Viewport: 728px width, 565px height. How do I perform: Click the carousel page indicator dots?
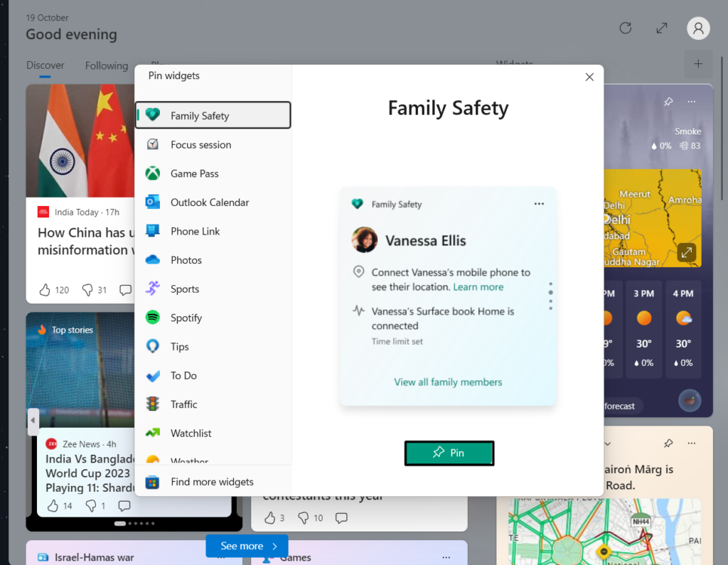(x=134, y=523)
